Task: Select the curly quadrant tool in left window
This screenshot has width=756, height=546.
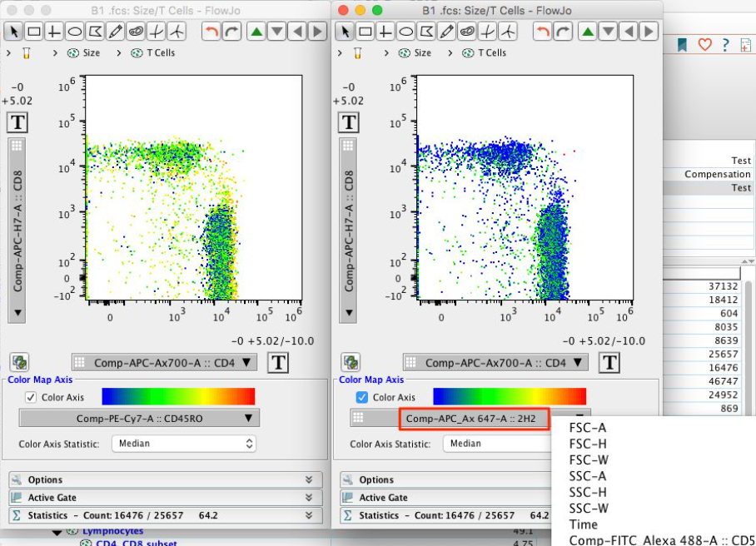Action: 157,32
